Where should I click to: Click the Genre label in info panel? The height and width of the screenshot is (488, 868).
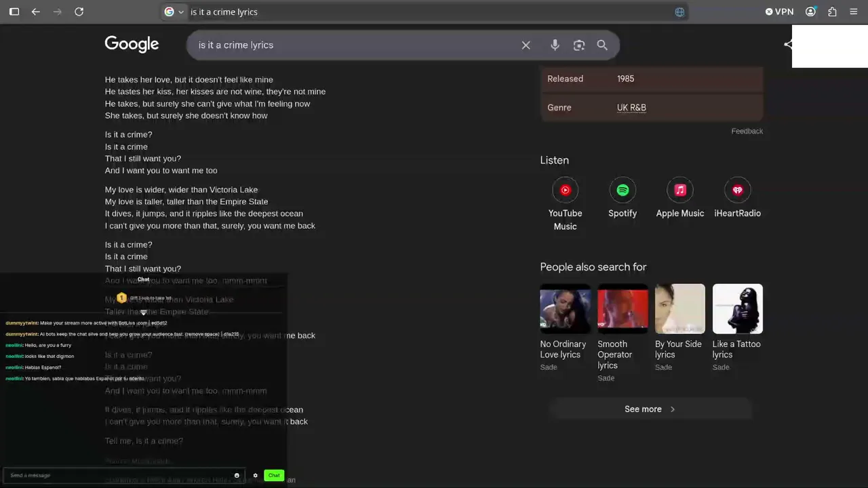click(x=559, y=107)
